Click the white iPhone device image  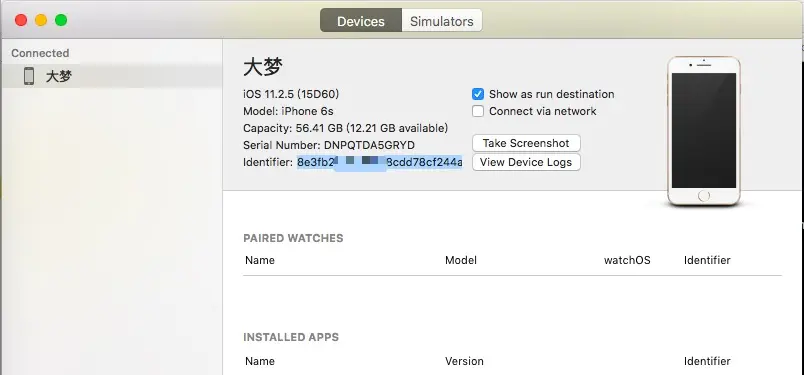point(704,131)
